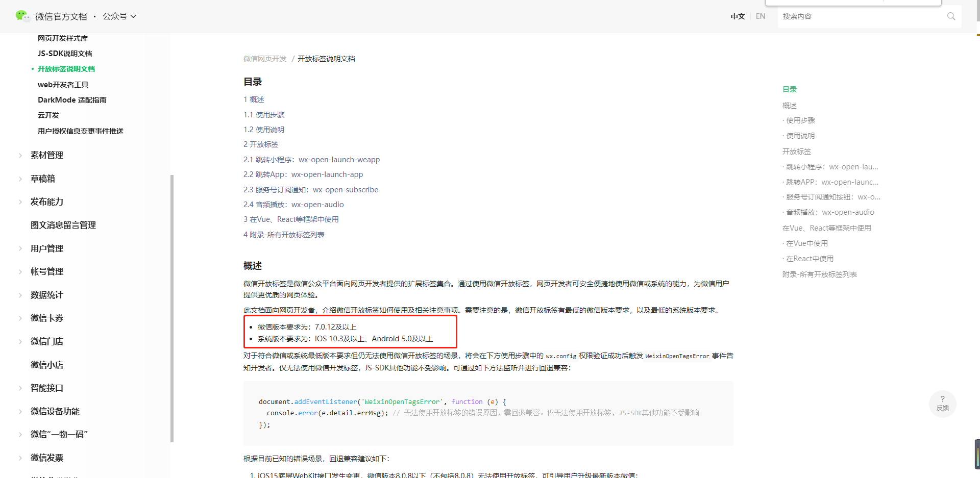Expand the 微信“一物一码” section
This screenshot has width=980, height=478.
click(59, 434)
